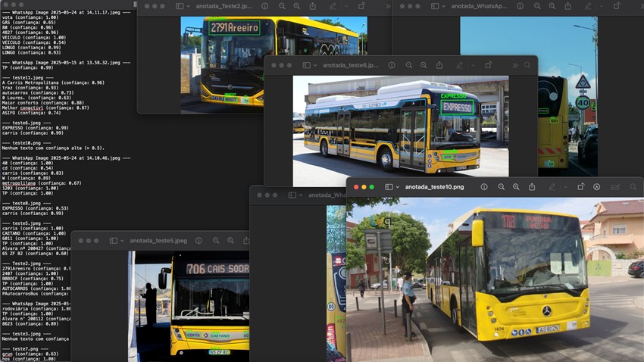This screenshot has height=362, width=644.
Task: Open highlight options dropdown in anotada_teste10.png toolbar
Action: pos(565,187)
